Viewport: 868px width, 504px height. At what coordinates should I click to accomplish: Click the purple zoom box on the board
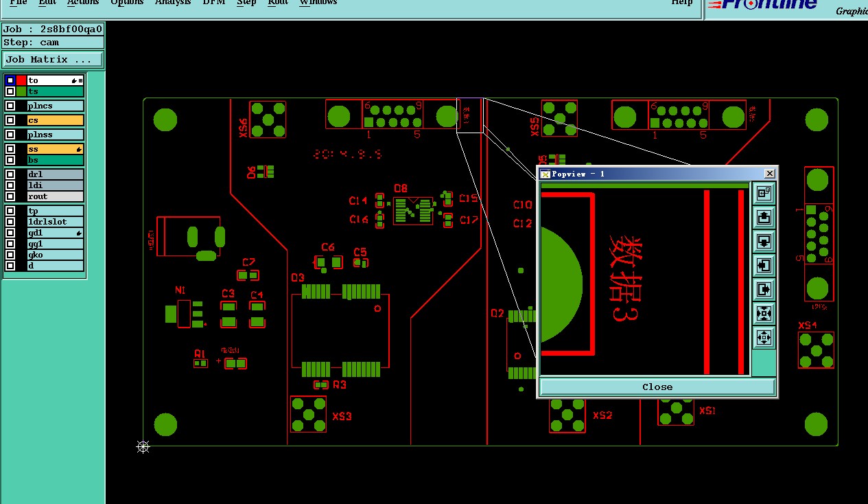[470, 115]
